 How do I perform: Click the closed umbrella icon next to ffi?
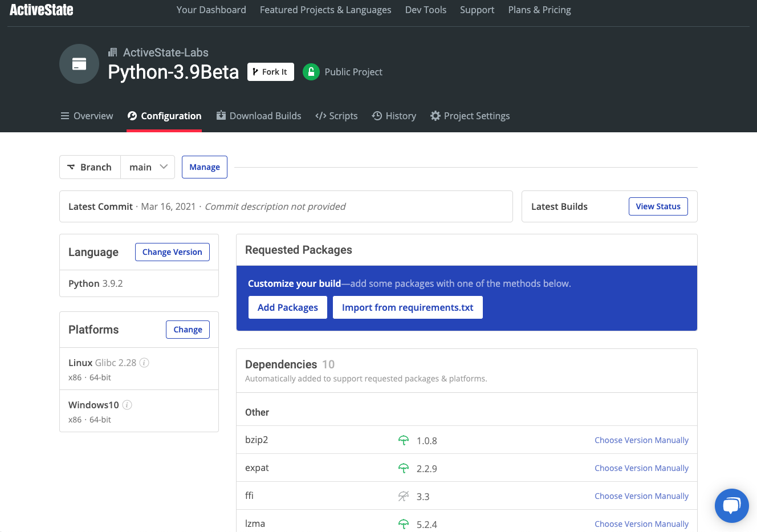pos(404,496)
